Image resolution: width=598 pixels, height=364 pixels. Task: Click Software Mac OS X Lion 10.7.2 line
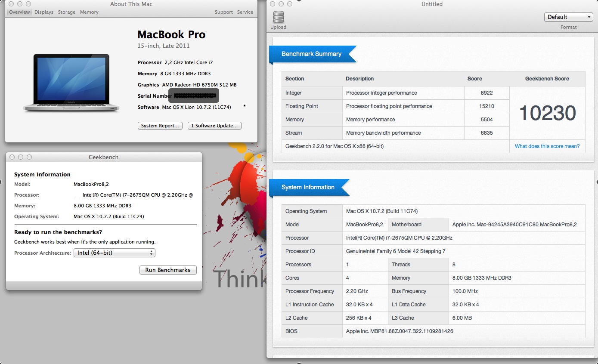(184, 107)
